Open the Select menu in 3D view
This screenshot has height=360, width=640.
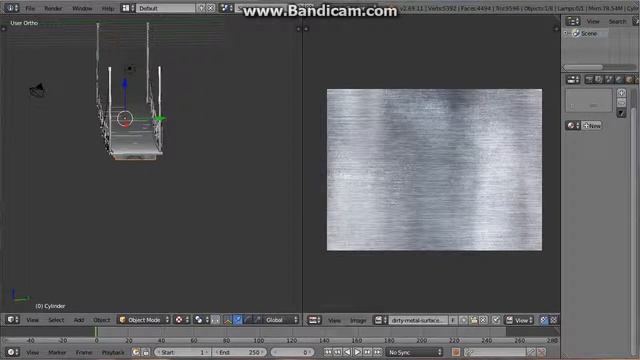56,320
